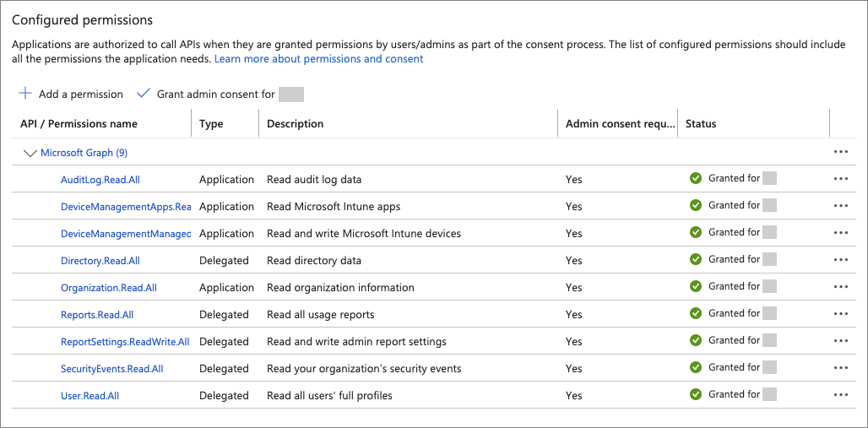Click green granted status icon for SecurityEvents.Read.All

(695, 367)
